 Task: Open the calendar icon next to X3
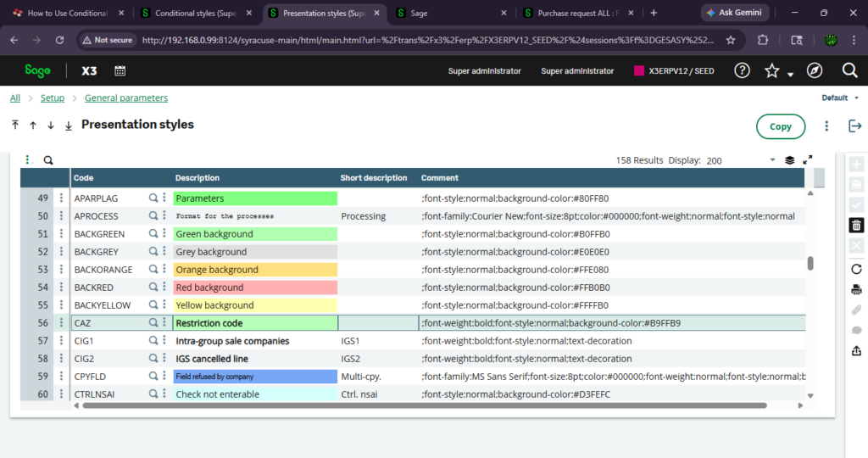click(120, 70)
